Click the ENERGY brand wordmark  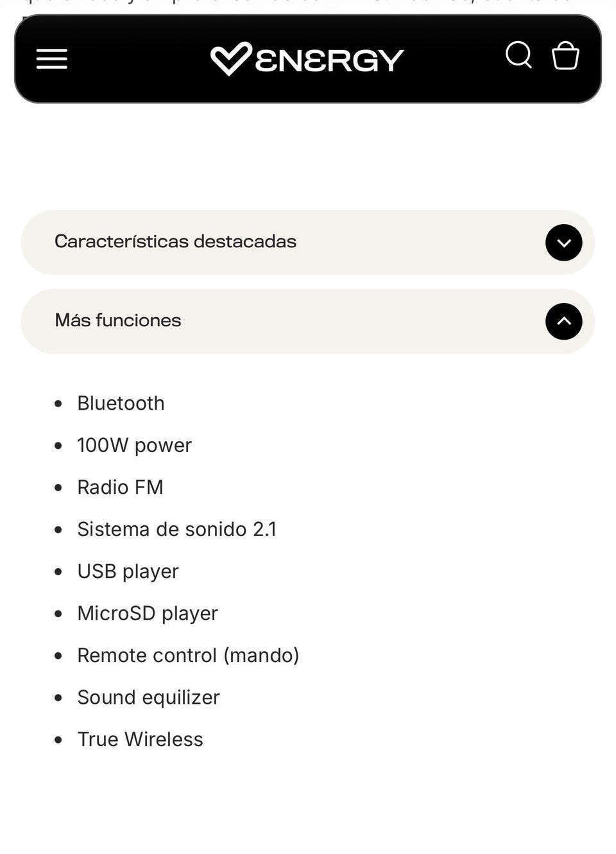pyautogui.click(x=329, y=60)
